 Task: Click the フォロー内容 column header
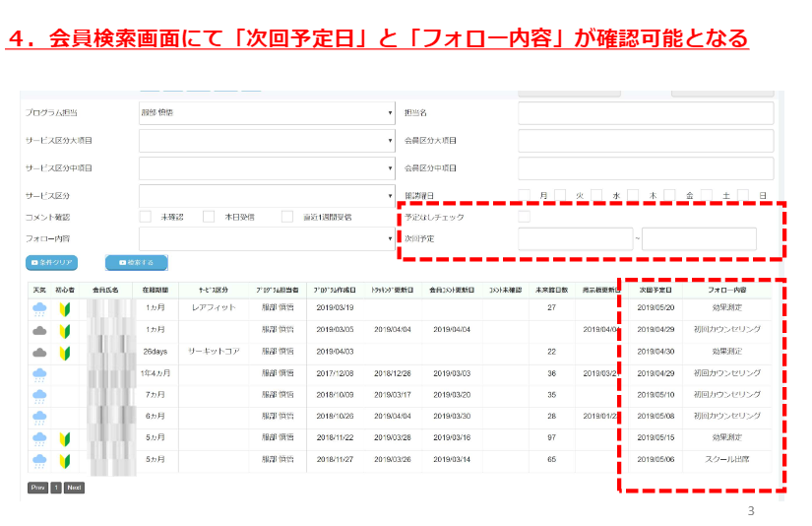(x=726, y=290)
